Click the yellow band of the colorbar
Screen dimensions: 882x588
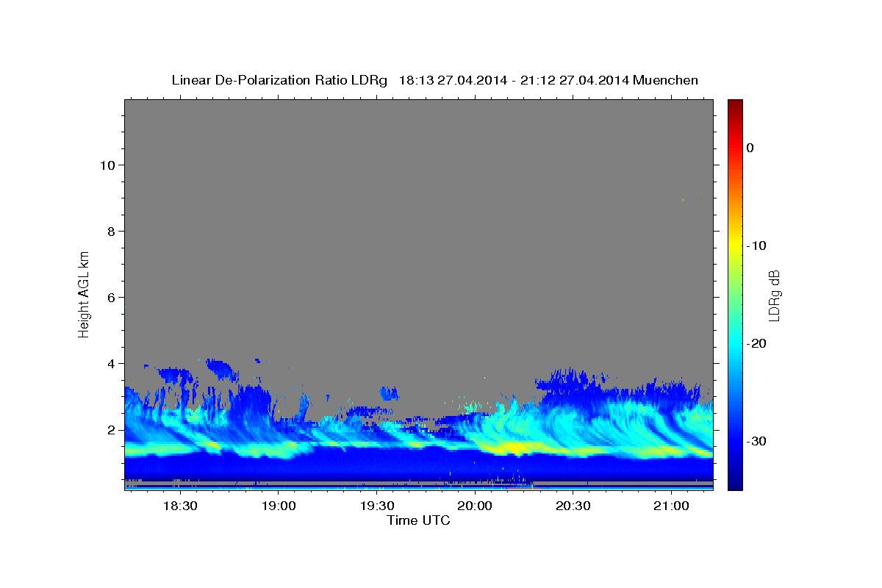click(734, 245)
